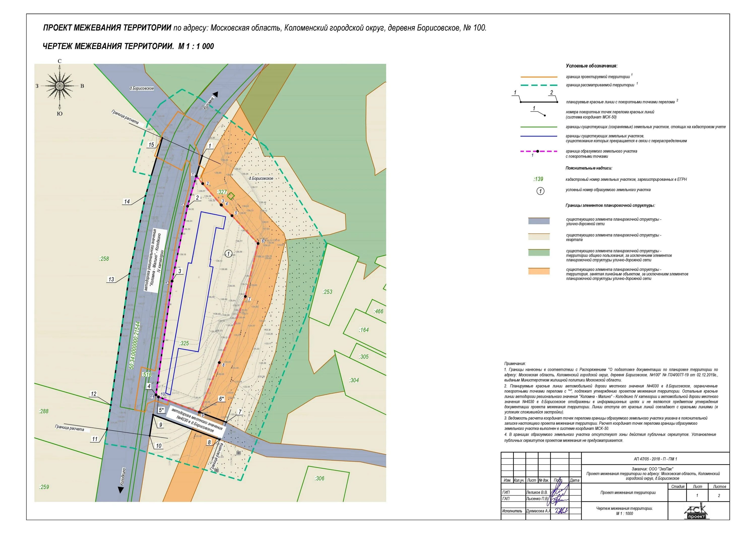Click the 'Условные обозначения:' legend heading

point(592,66)
